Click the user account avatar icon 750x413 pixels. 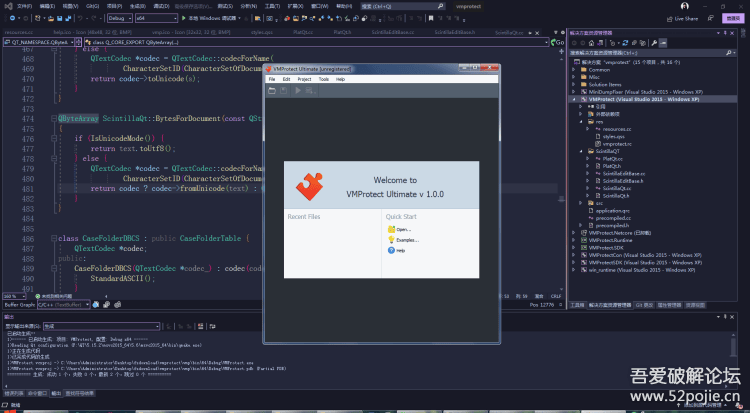point(684,6)
